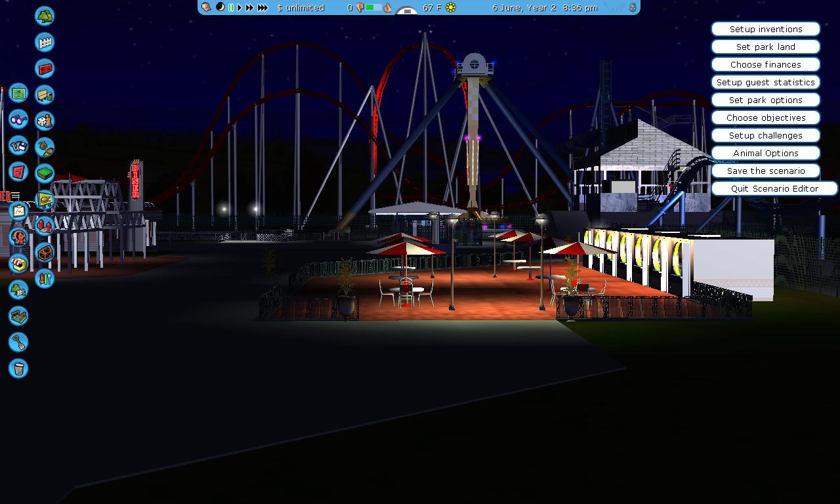
Task: Open the park map icon
Action: coord(18,93)
